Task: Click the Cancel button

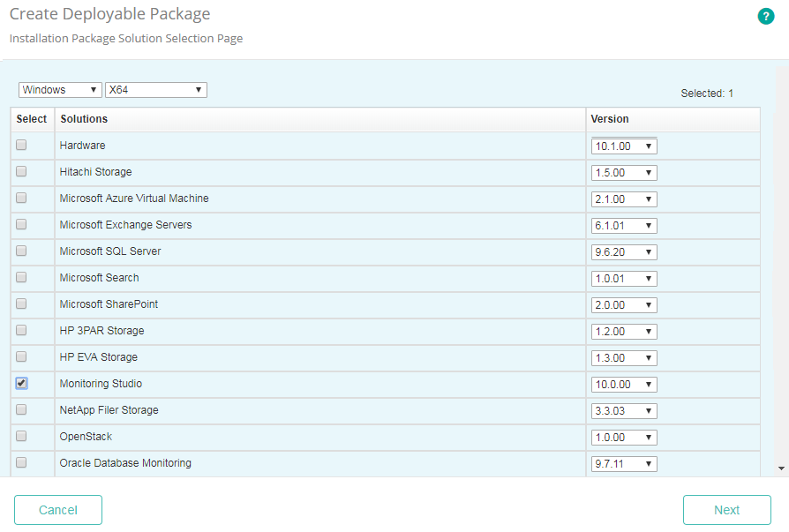Action: coord(57,510)
